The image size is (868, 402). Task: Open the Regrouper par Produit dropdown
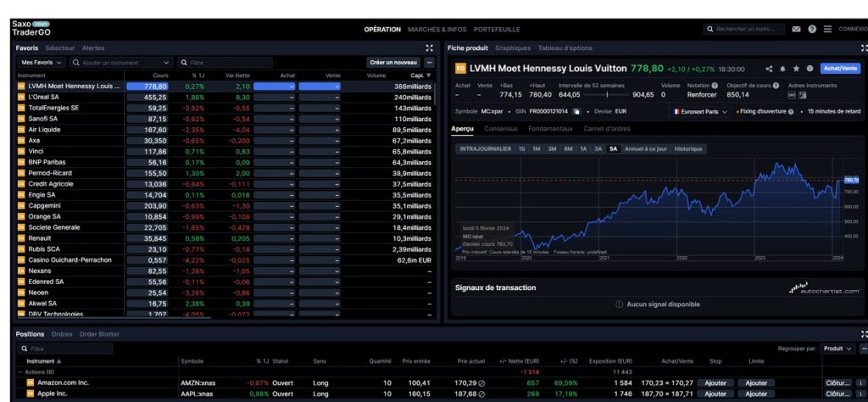(837, 349)
